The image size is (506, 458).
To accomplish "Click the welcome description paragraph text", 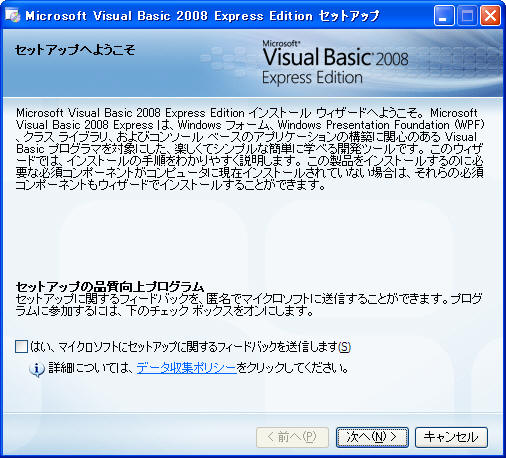I will (x=250, y=149).
